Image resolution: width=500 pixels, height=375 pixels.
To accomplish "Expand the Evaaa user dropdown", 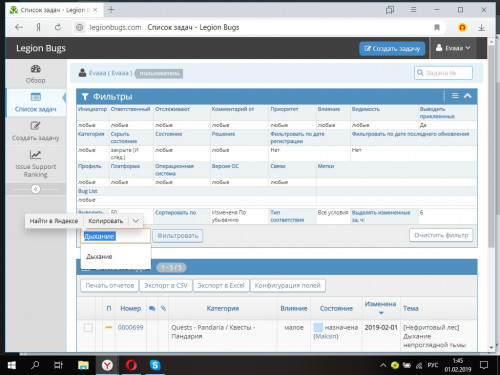I will (x=453, y=48).
